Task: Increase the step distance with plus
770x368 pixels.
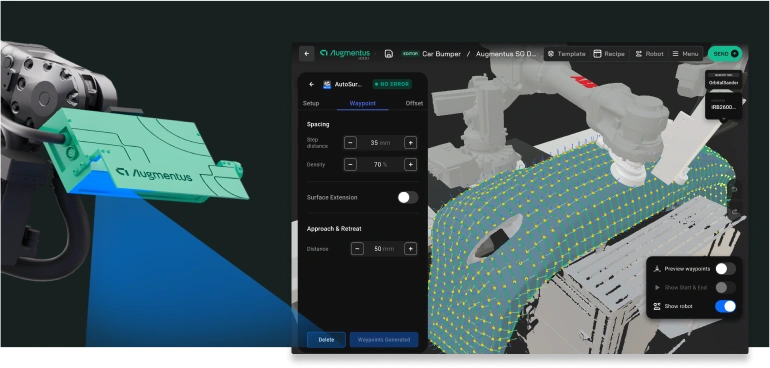Action: point(411,143)
